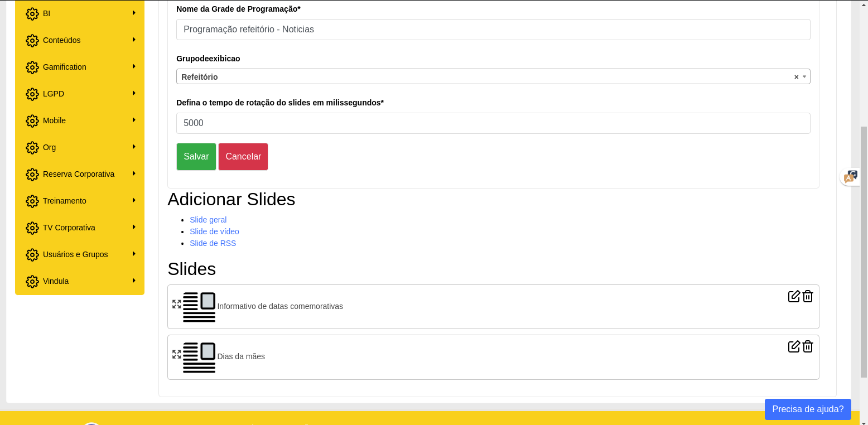Expand the Gamification submenu arrow

pos(134,66)
